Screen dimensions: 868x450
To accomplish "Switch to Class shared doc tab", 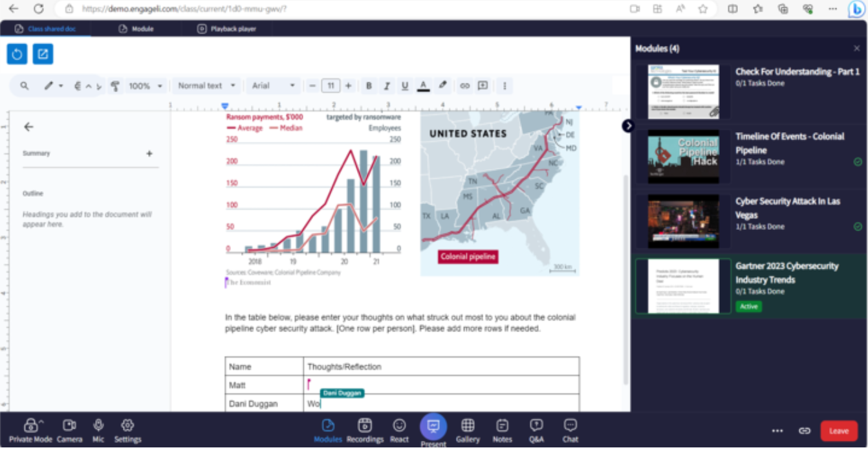I will [x=45, y=29].
